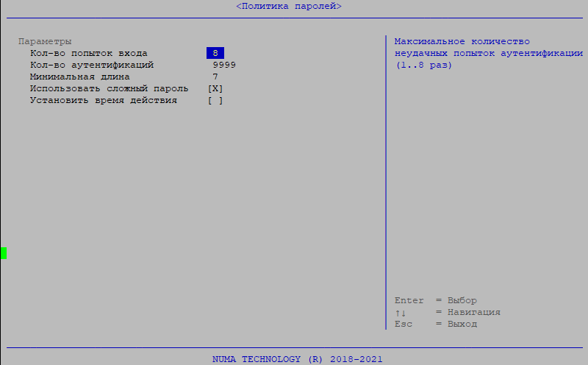Uncheck the complex password [X] checkbox
Screen dimensions: 588x365
coord(215,88)
